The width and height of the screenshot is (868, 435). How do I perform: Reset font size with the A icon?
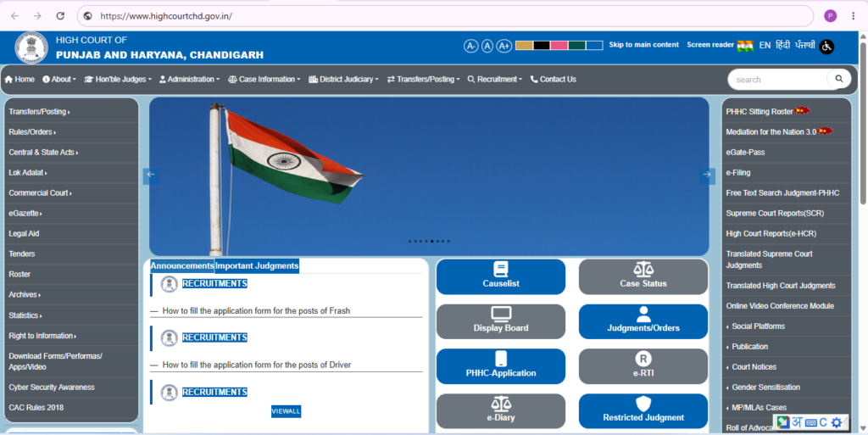pyautogui.click(x=487, y=46)
